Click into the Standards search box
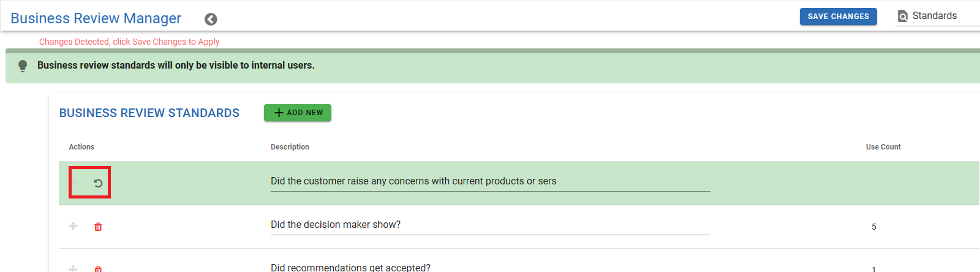 [943, 16]
